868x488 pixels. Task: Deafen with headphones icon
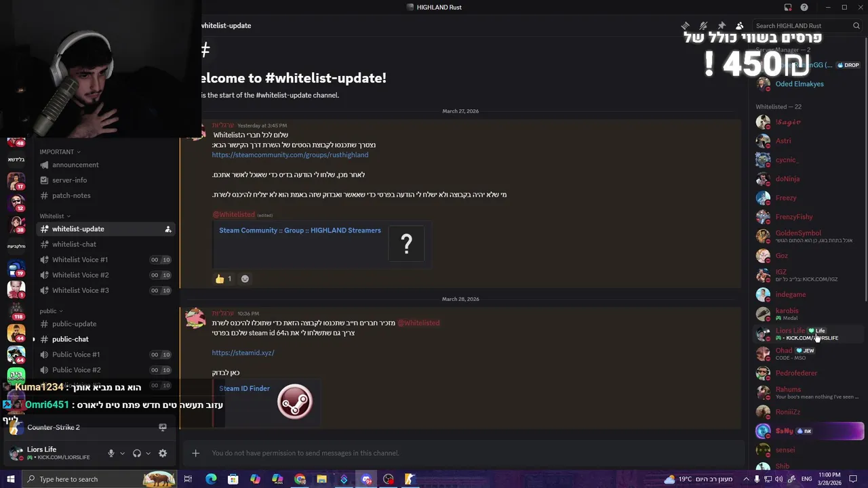click(x=137, y=453)
